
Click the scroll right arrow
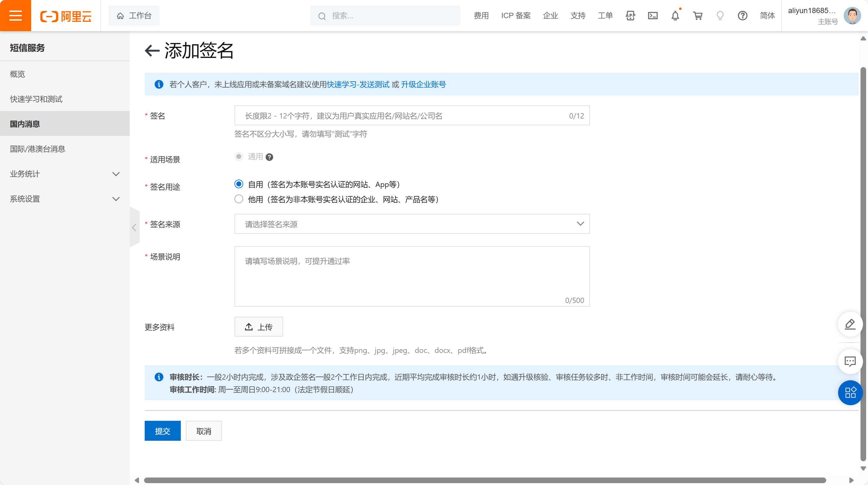pos(851,480)
